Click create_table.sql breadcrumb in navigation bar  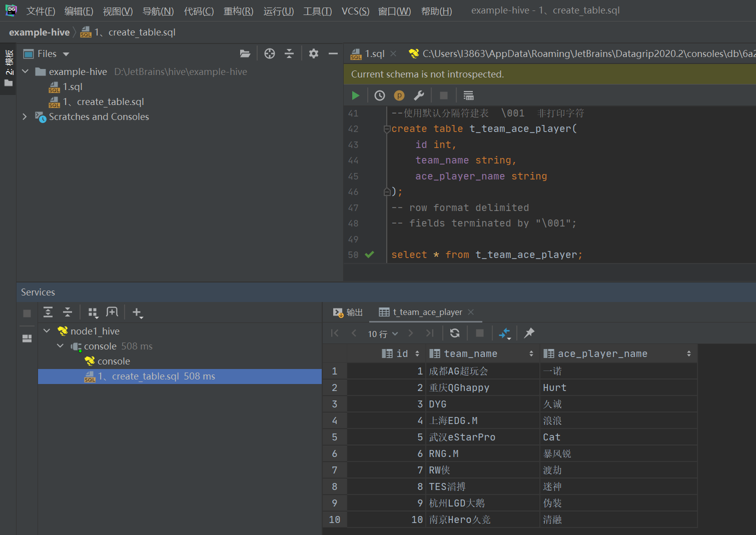pyautogui.click(x=128, y=32)
